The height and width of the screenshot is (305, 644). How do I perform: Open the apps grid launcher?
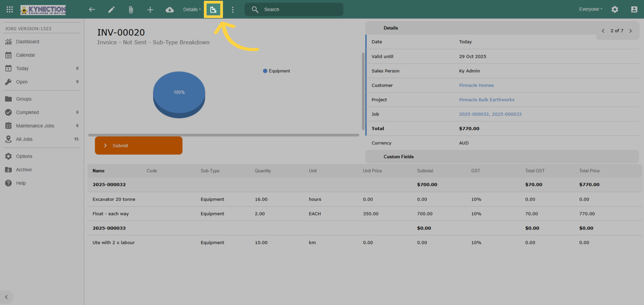10,9
